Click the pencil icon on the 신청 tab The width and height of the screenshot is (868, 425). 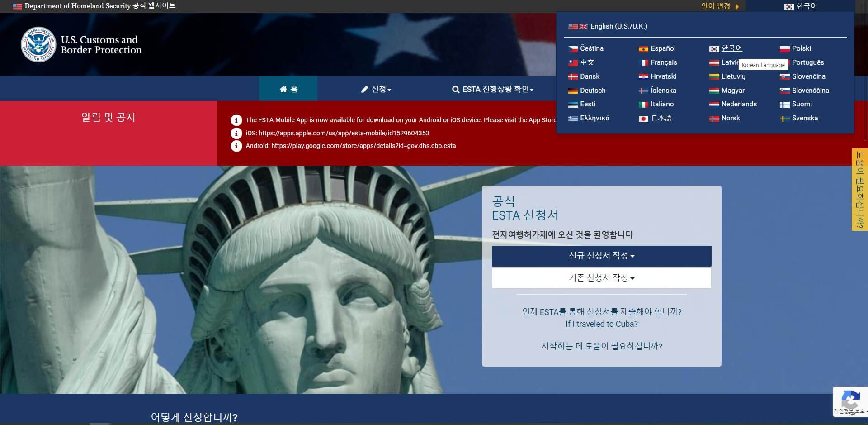364,89
